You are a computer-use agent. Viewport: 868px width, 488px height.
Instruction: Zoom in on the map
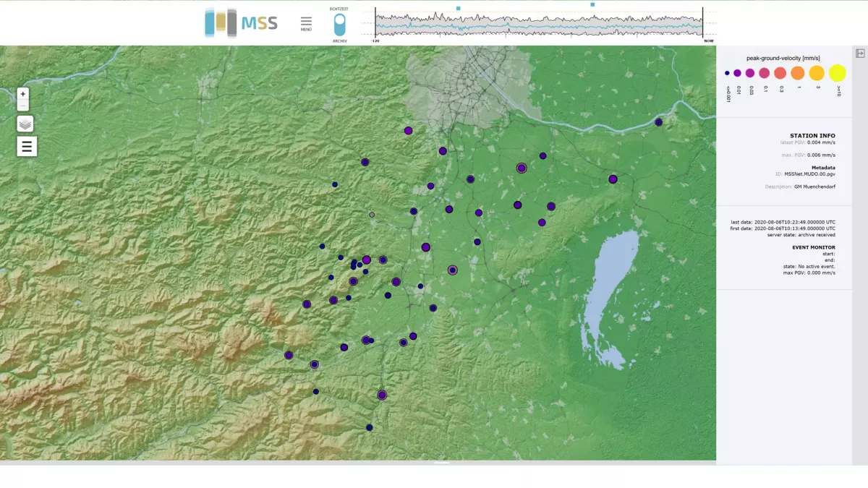coord(23,93)
